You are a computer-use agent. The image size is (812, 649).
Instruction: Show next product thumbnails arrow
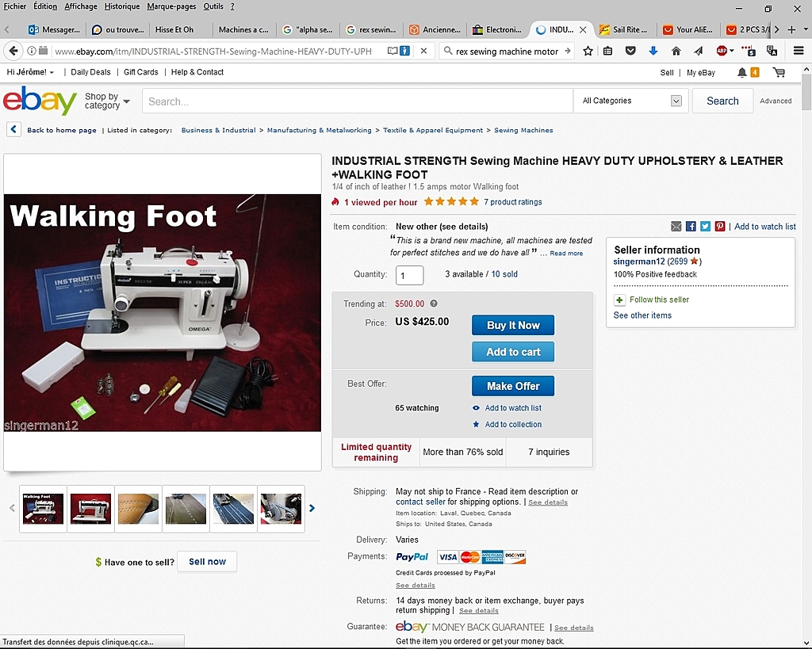pyautogui.click(x=312, y=508)
